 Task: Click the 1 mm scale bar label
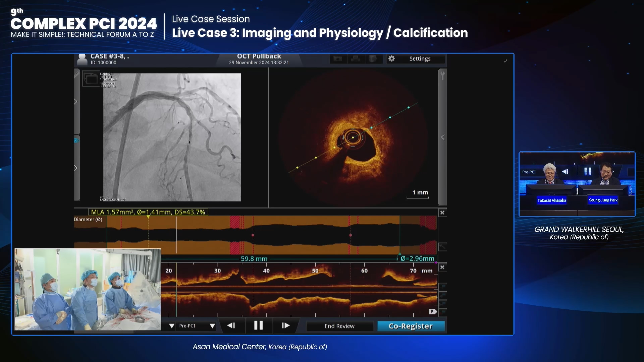coord(420,192)
